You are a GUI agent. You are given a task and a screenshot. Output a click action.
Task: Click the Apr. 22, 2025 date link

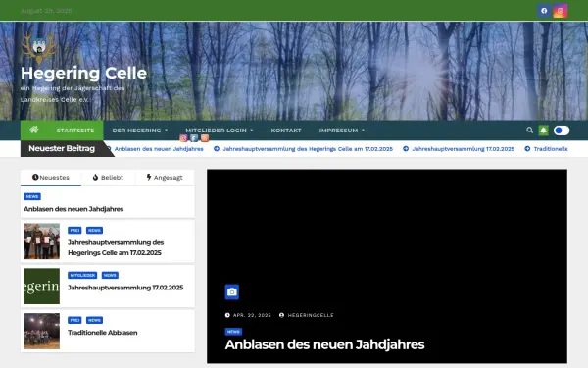(x=252, y=315)
